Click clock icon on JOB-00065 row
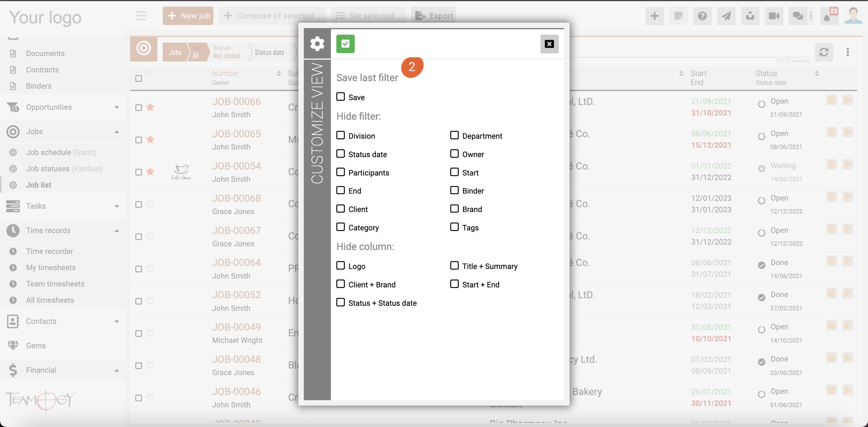This screenshot has height=427, width=868. pos(831,132)
